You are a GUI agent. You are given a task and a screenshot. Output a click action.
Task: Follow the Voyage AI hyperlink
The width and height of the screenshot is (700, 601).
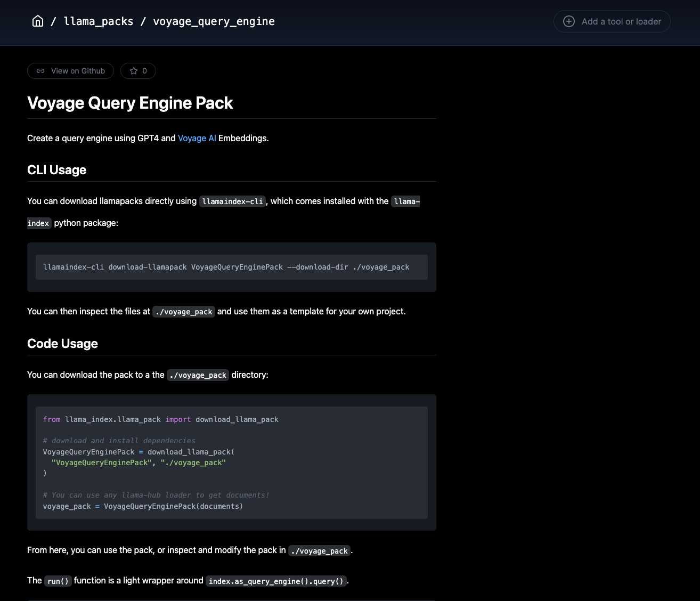[x=197, y=138]
